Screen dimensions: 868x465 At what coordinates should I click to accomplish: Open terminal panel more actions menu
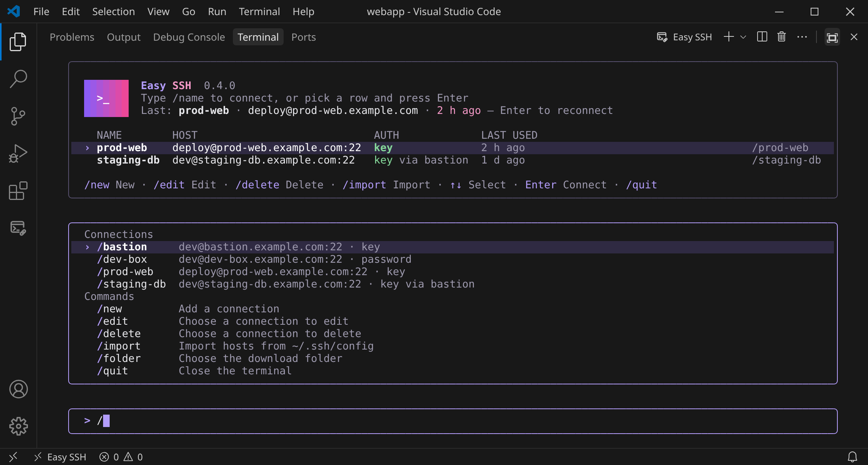click(802, 37)
